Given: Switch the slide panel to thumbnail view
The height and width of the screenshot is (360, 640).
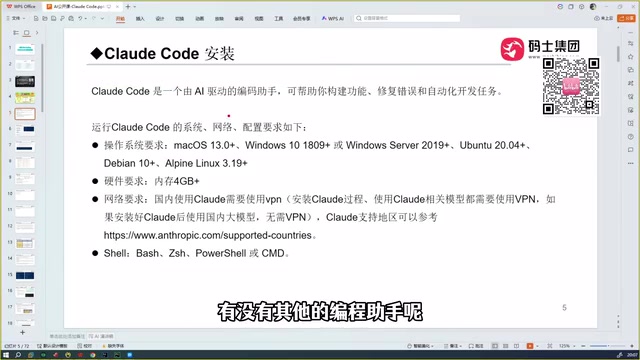Looking at the screenshot, I should click(x=27, y=33).
